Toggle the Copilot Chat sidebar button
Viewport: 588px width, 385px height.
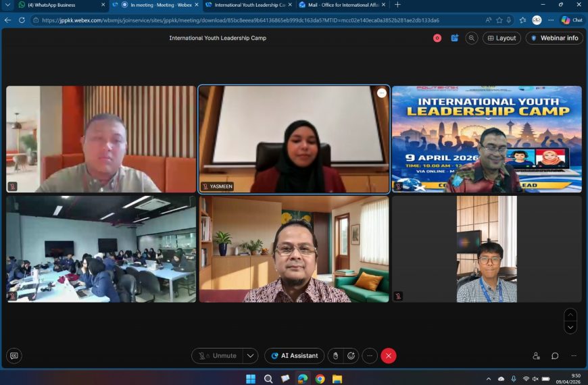572,20
